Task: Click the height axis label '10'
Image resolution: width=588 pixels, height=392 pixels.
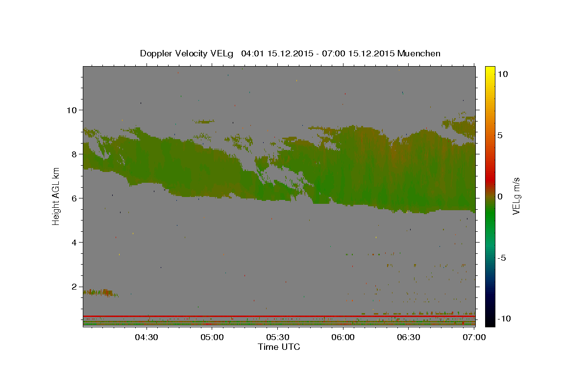Action: (72, 110)
